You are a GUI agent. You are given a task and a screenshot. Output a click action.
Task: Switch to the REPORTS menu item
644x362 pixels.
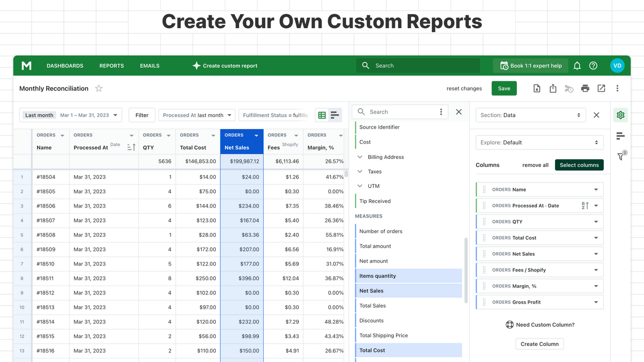point(111,65)
